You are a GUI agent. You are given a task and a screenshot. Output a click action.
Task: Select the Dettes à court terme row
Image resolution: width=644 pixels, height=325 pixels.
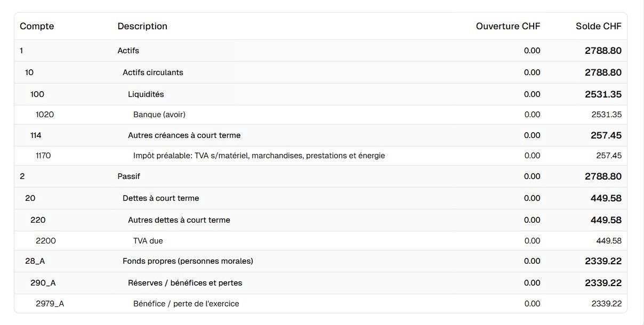[x=161, y=198]
